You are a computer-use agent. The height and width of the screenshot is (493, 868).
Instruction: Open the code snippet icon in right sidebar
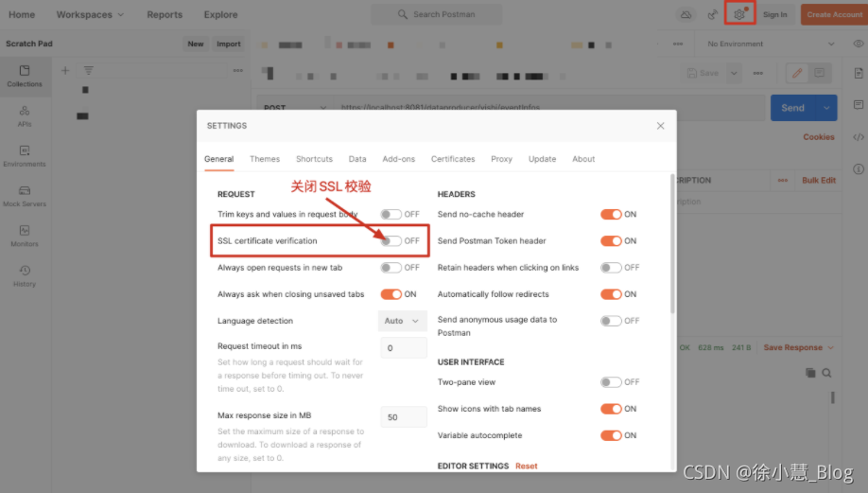tap(858, 137)
